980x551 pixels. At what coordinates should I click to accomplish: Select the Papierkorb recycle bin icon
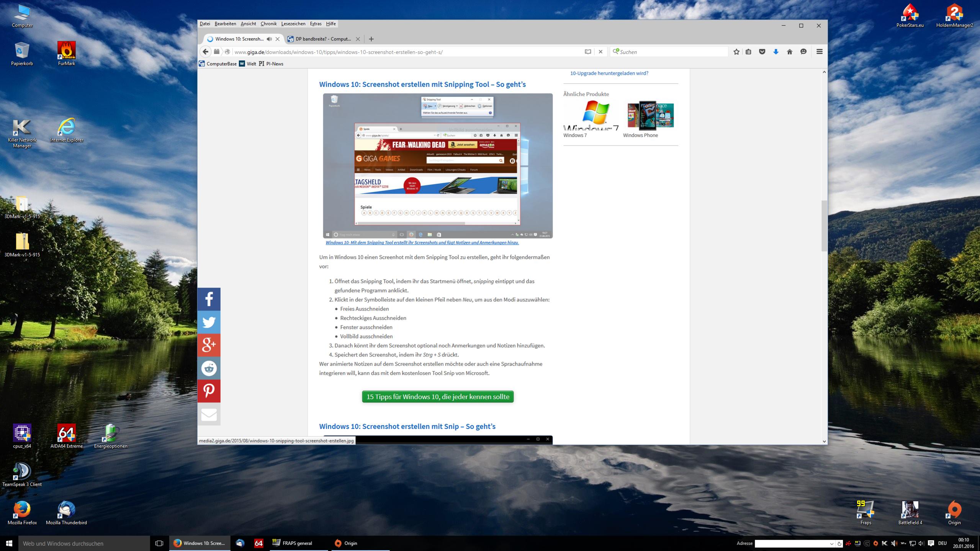pyautogui.click(x=22, y=54)
